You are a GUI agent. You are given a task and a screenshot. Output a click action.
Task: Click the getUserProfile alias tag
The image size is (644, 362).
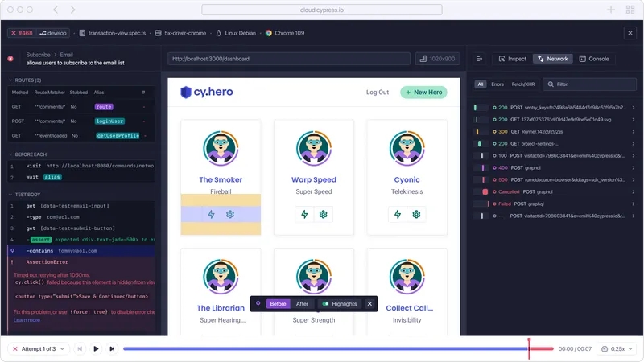coord(118,135)
